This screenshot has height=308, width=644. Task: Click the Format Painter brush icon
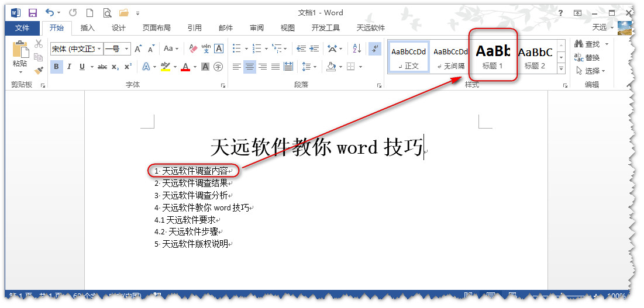point(39,70)
